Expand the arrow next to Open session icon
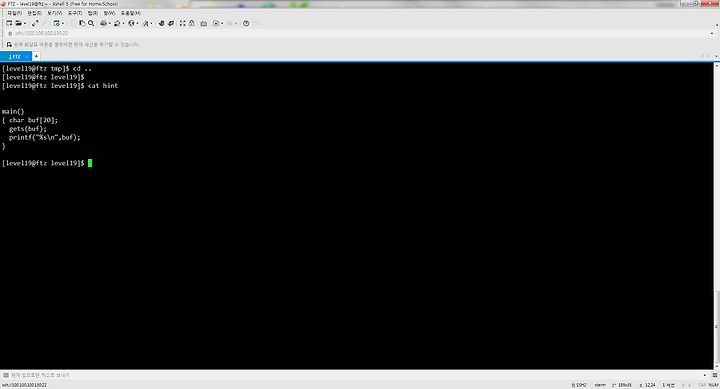Viewport: 720px width, 389px height. 25,23
